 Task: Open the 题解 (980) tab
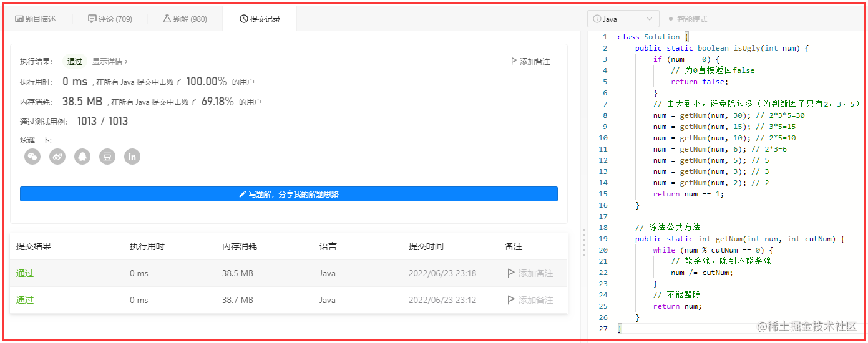coord(185,19)
